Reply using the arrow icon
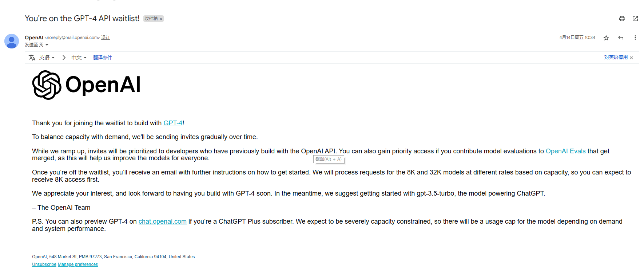644x271 pixels. 621,38
